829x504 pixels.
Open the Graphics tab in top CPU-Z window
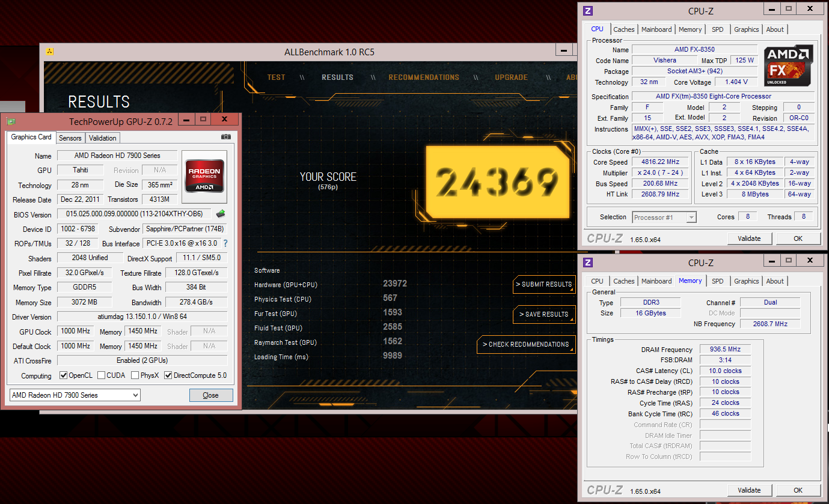pyautogui.click(x=747, y=29)
